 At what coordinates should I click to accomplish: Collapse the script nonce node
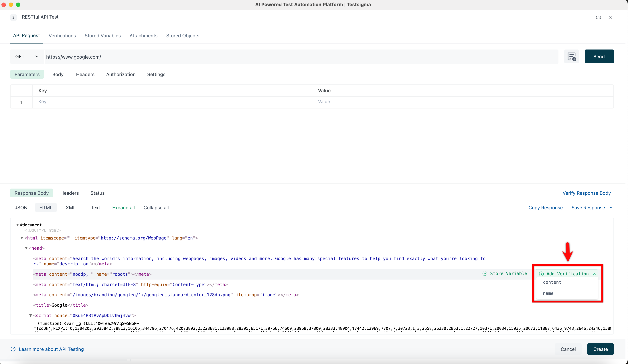tap(31, 315)
